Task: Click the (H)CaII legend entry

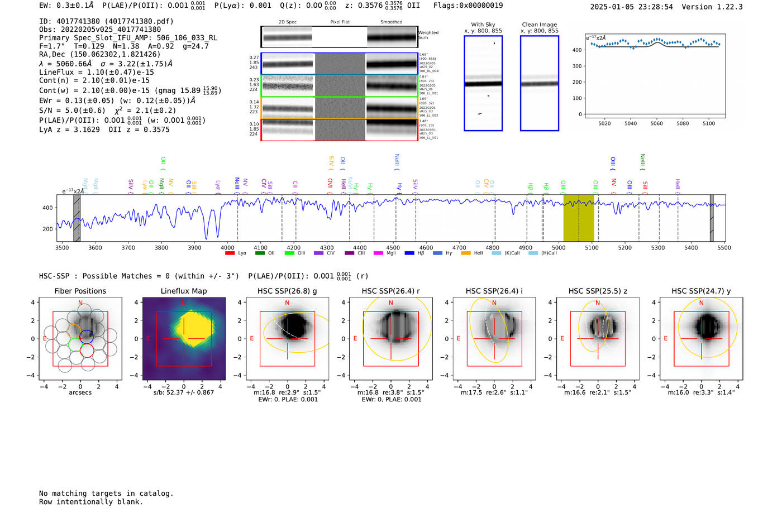Action: pyautogui.click(x=542, y=253)
